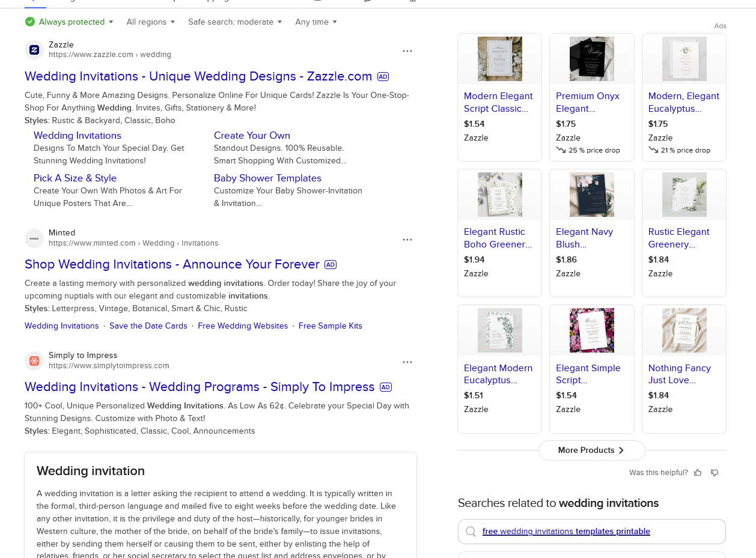Open the Modern, Elegant Eucalyptus product title
Viewport: 756px width, 558px height.
(x=683, y=102)
